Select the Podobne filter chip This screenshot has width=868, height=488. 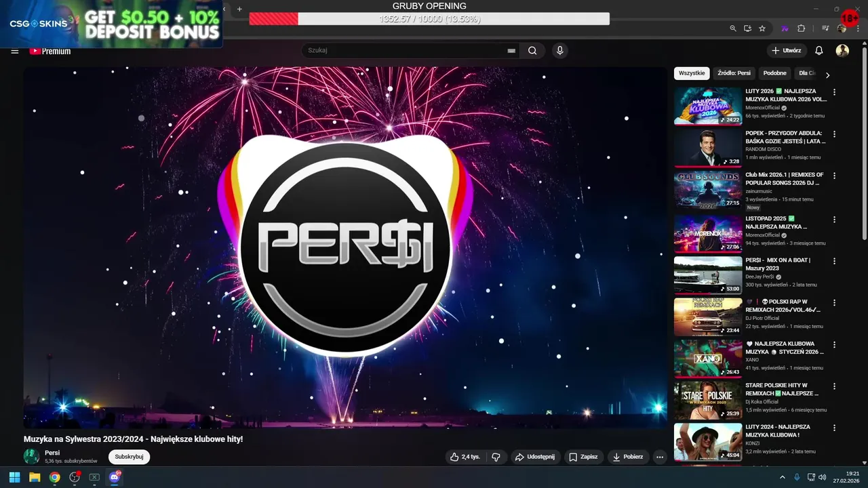(x=775, y=73)
